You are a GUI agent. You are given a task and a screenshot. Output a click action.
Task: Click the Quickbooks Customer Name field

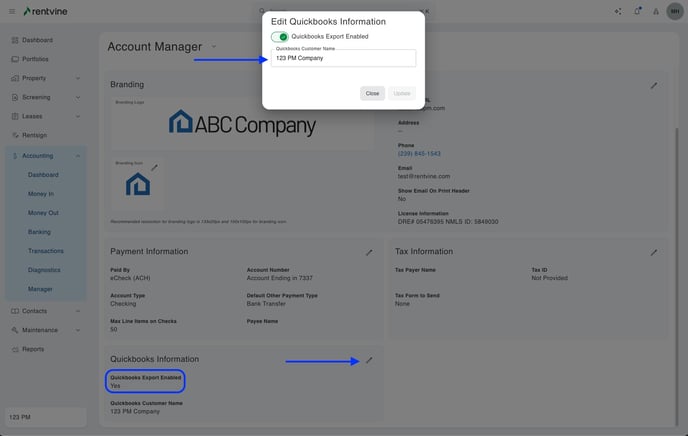tap(342, 58)
